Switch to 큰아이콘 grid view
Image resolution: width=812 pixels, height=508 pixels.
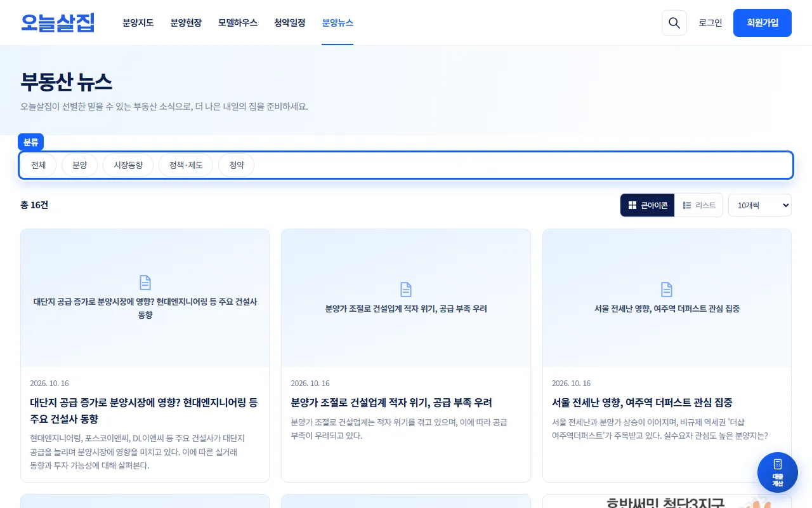pyautogui.click(x=648, y=205)
